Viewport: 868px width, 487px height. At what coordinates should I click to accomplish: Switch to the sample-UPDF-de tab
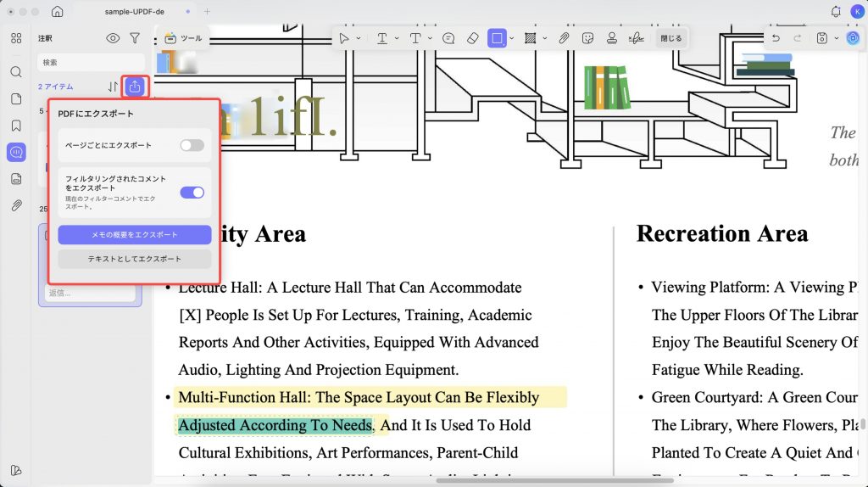tap(135, 11)
